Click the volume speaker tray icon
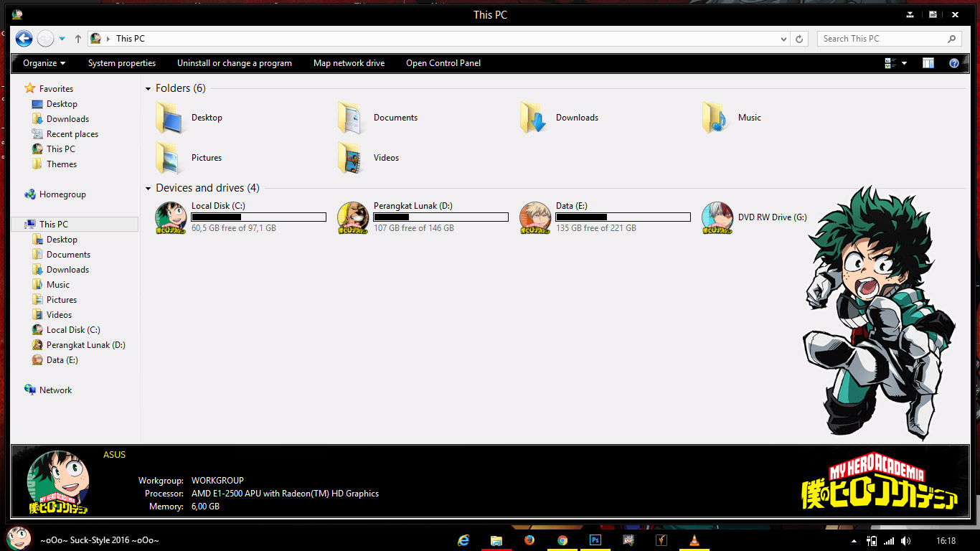The height and width of the screenshot is (551, 980). pyautogui.click(x=906, y=541)
